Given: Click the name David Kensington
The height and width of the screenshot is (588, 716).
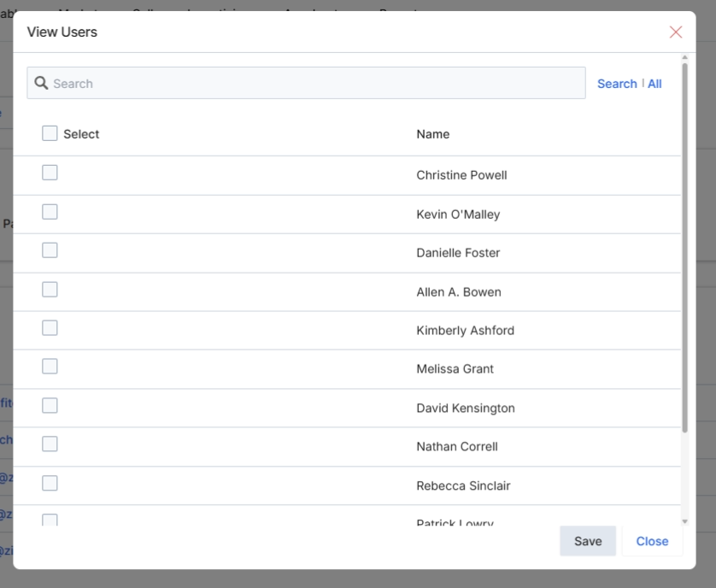Looking at the screenshot, I should (x=466, y=408).
